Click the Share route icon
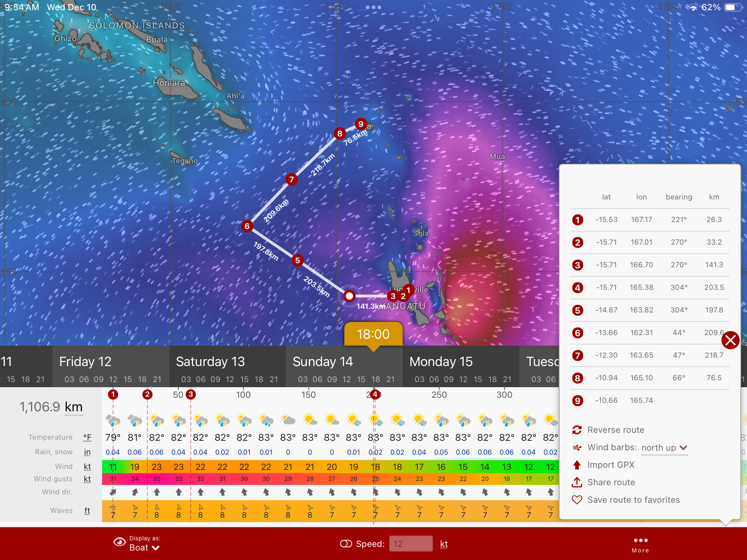747x560 pixels. [x=577, y=482]
